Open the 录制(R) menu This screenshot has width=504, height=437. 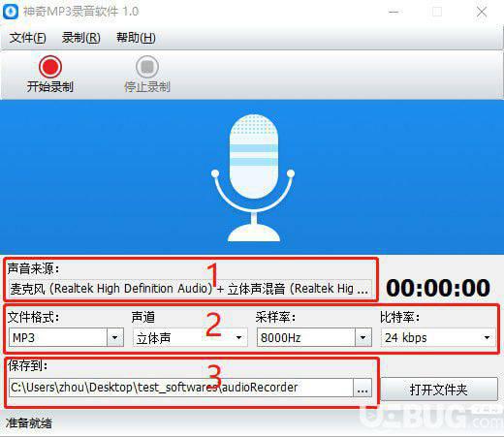81,38
